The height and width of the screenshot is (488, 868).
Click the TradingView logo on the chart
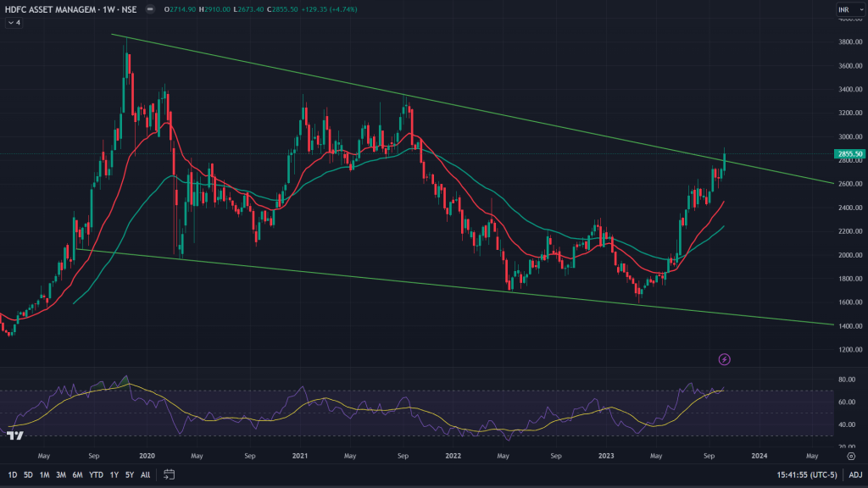coord(14,435)
